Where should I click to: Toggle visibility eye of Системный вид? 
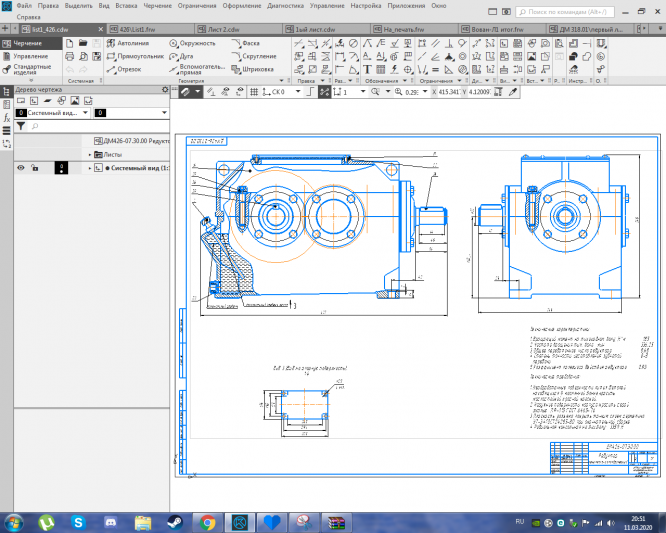coord(20,168)
